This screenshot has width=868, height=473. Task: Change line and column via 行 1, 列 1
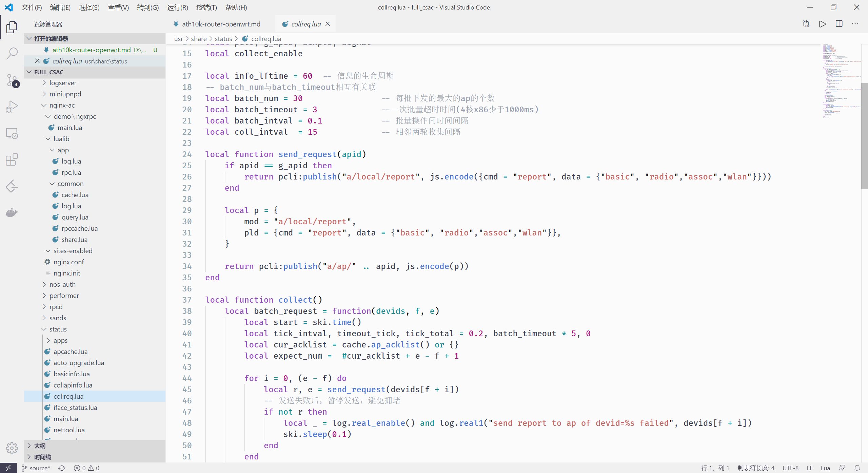click(x=715, y=468)
